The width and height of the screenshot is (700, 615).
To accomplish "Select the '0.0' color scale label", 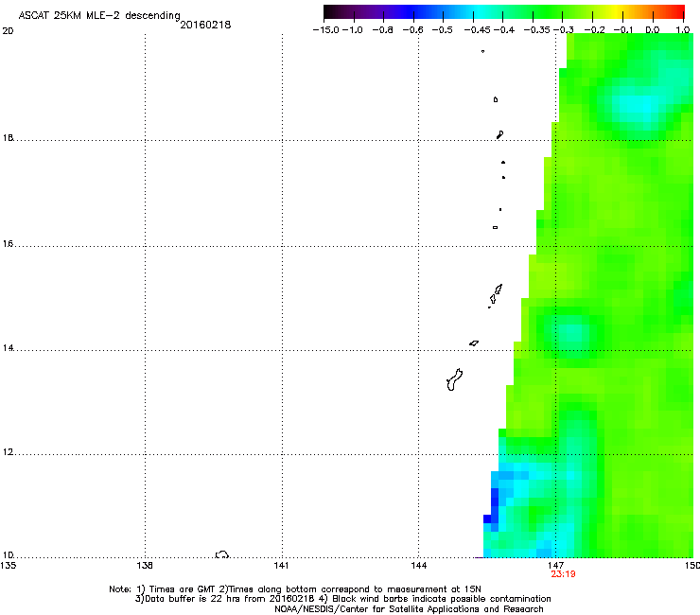I will point(653,30).
